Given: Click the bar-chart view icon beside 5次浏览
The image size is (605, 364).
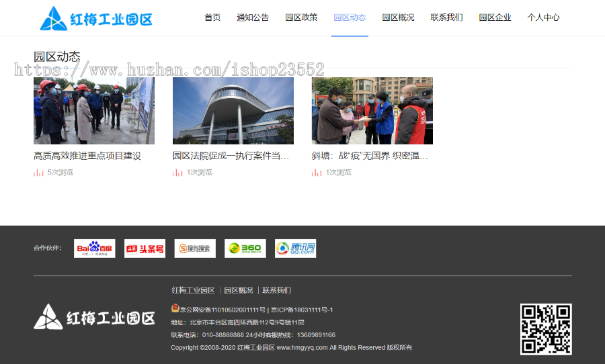Looking at the screenshot, I should pos(38,173).
